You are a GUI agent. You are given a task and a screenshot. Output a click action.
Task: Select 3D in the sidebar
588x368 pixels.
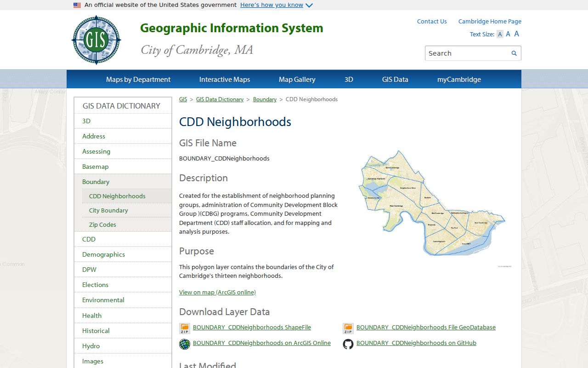123,121
